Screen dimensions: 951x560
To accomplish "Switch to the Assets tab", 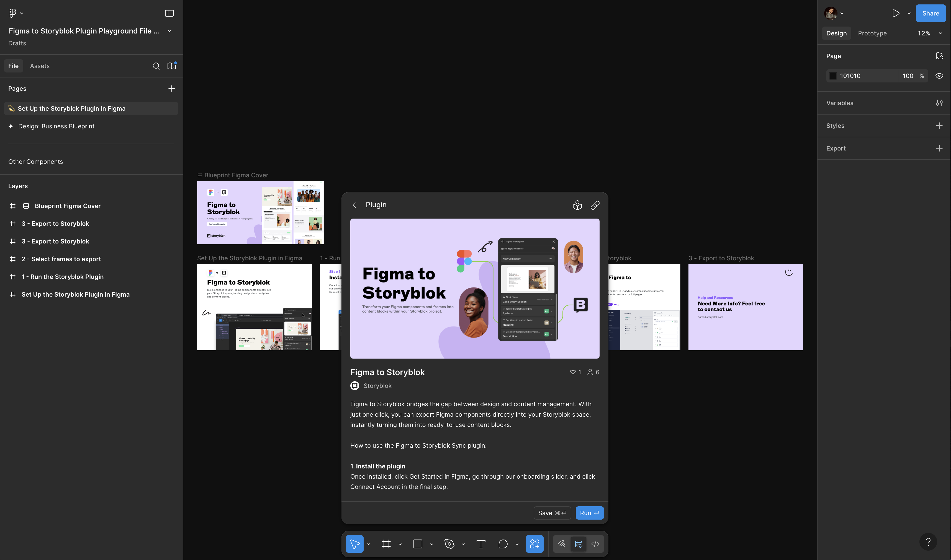I will 40,66.
